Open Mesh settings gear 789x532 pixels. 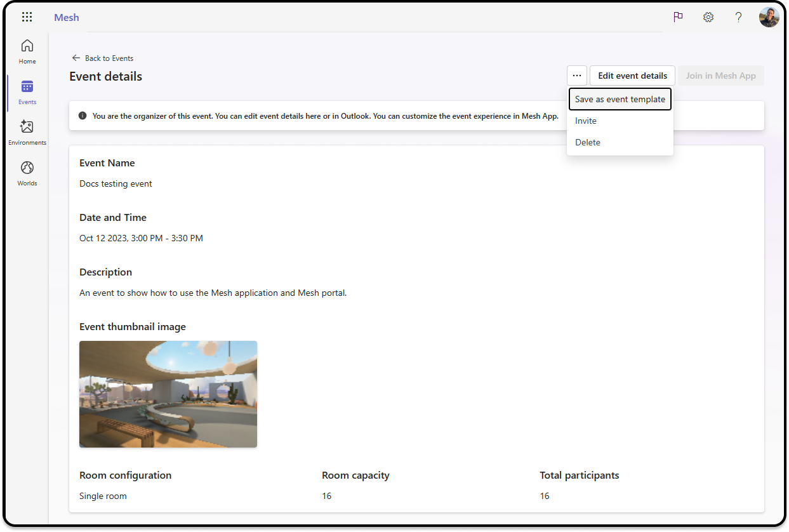[708, 17]
